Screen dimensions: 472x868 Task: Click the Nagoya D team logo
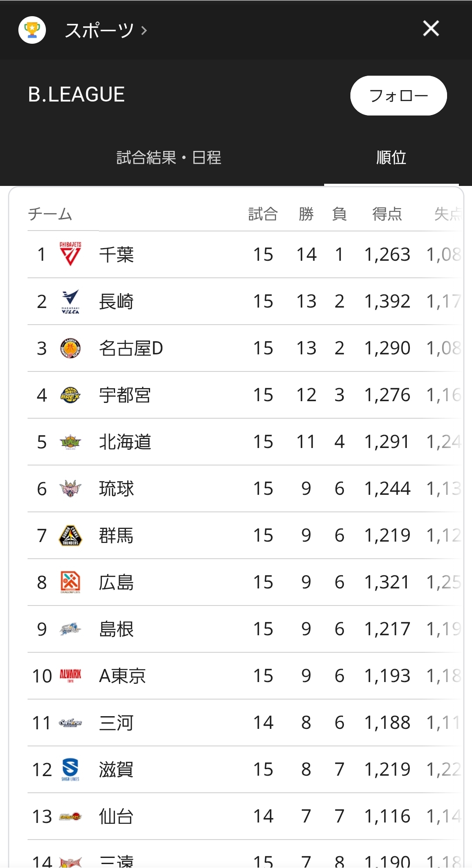tap(70, 348)
